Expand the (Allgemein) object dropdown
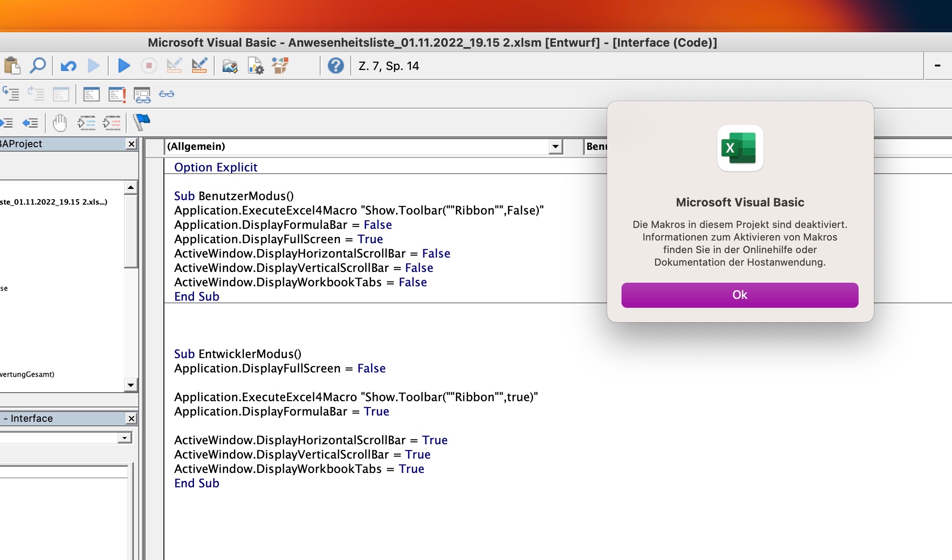952x560 pixels. [x=555, y=146]
